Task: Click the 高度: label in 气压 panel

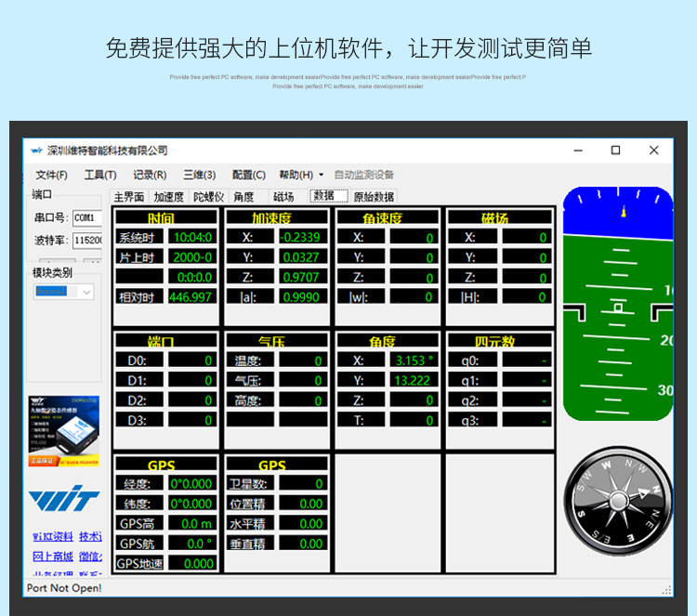Action: 250,400
